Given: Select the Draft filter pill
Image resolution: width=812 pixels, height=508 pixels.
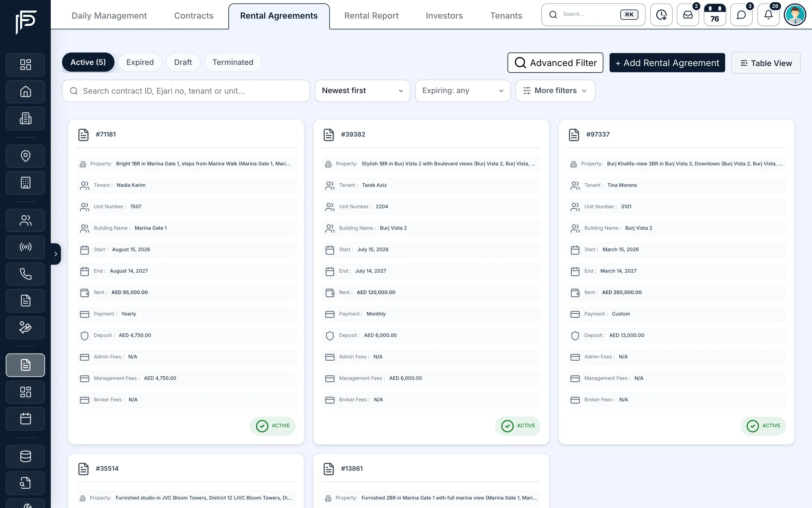Looking at the screenshot, I should 183,62.
